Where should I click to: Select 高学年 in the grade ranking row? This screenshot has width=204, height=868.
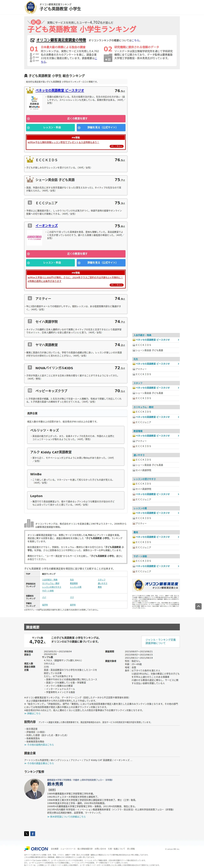click(72, 605)
